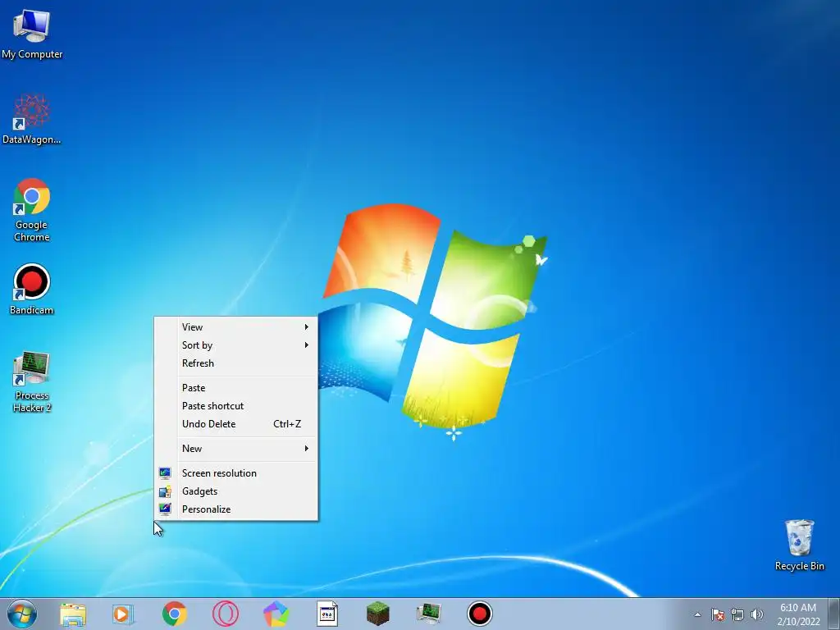The width and height of the screenshot is (840, 630).
Task: Open Screen resolution from context menu
Action: point(235,473)
